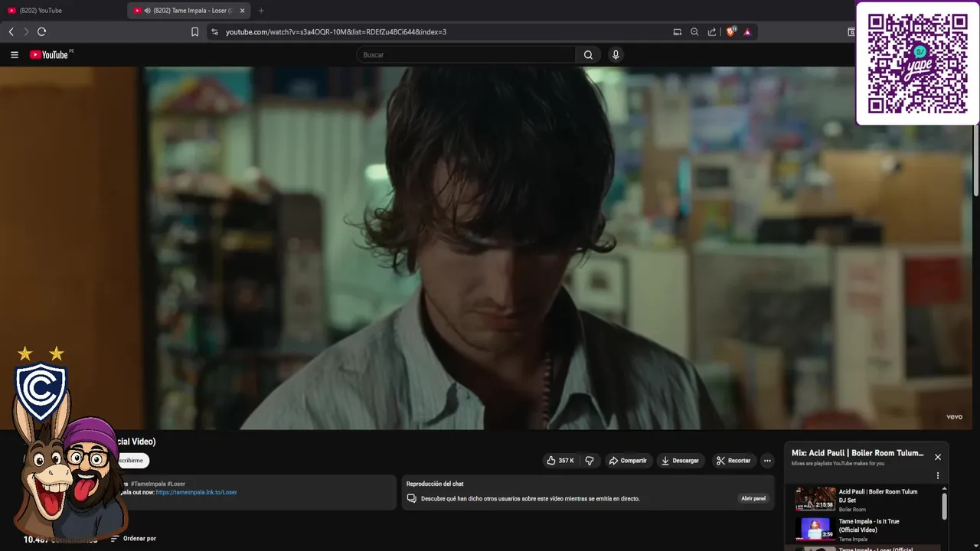
Task: Mute the Tame Impala tab audio icon
Action: click(x=147, y=11)
